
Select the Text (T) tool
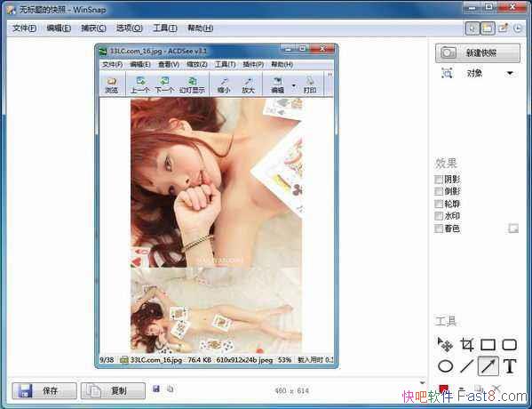[510, 366]
